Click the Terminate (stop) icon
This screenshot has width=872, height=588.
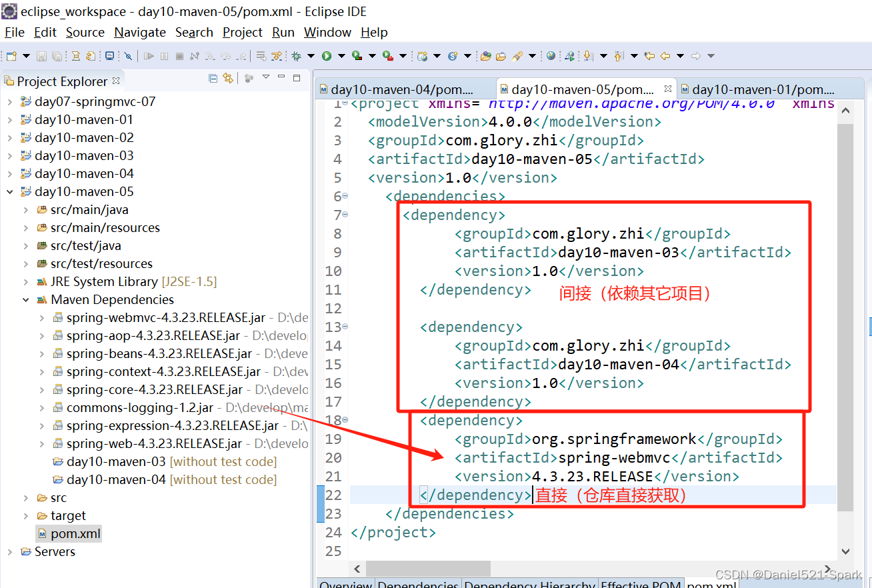pyautogui.click(x=179, y=56)
